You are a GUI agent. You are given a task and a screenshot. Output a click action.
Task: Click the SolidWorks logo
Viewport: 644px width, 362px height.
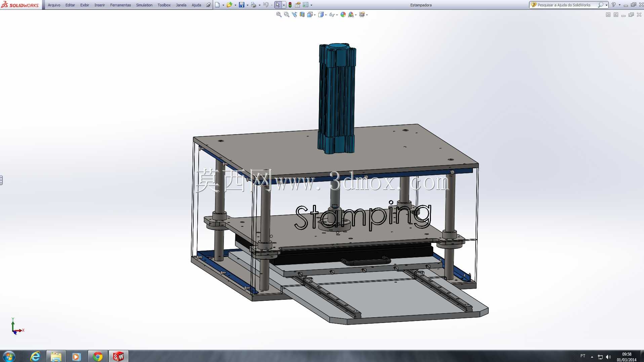20,5
